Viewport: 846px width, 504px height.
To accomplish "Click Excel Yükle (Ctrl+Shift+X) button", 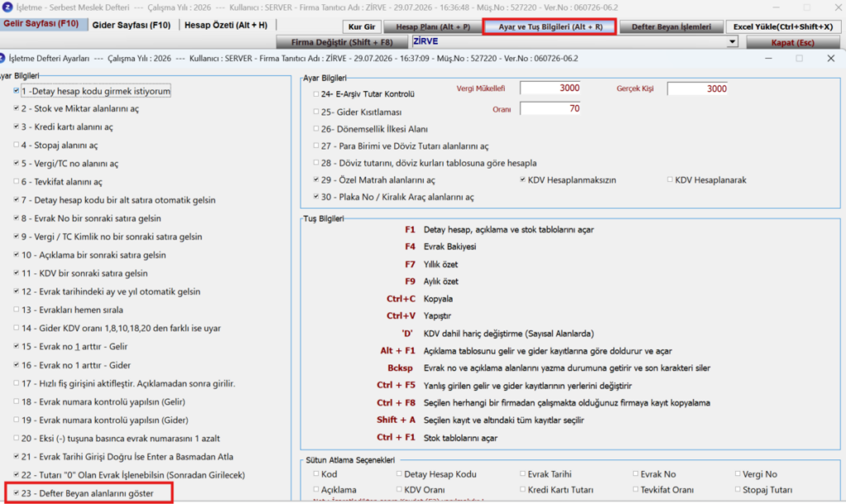I will click(x=783, y=26).
